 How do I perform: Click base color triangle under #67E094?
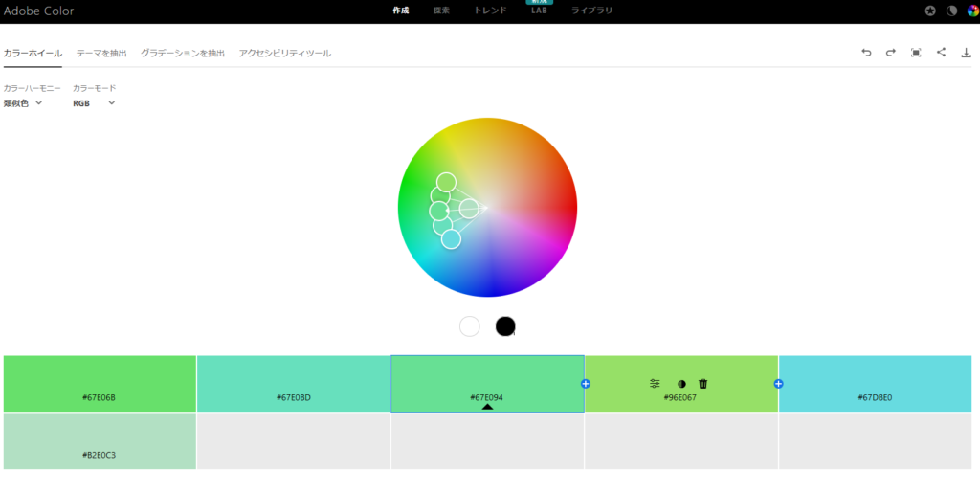487,407
